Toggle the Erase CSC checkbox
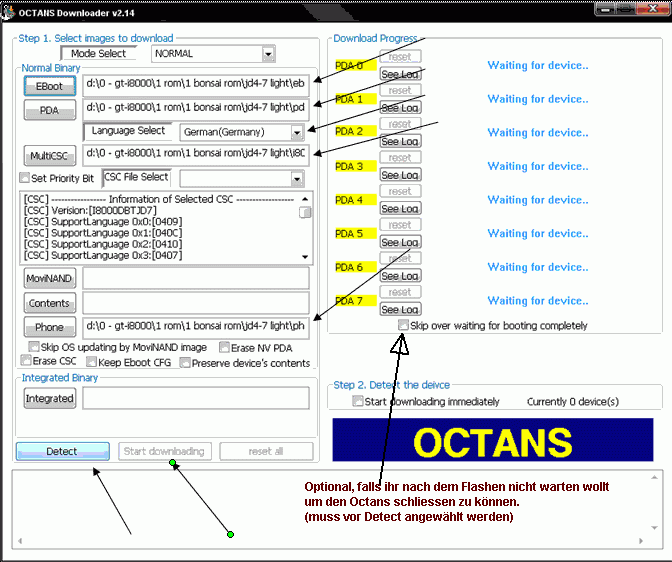This screenshot has height=562, width=672. pos(26,360)
